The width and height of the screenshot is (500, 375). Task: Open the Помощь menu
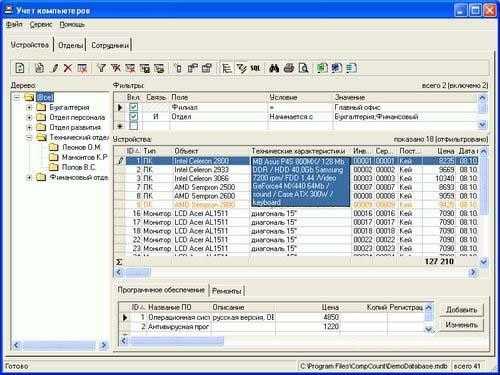coord(72,24)
